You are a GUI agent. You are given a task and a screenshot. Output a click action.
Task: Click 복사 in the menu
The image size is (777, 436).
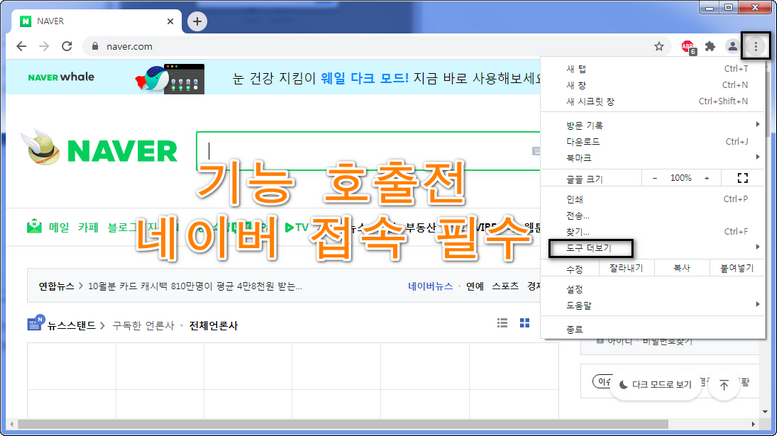click(681, 268)
